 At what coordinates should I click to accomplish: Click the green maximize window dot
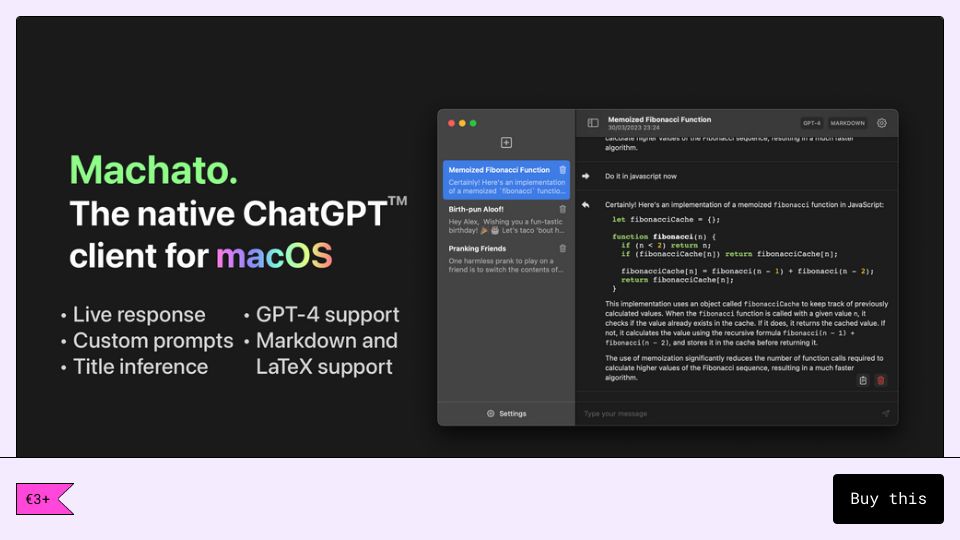[x=473, y=123]
